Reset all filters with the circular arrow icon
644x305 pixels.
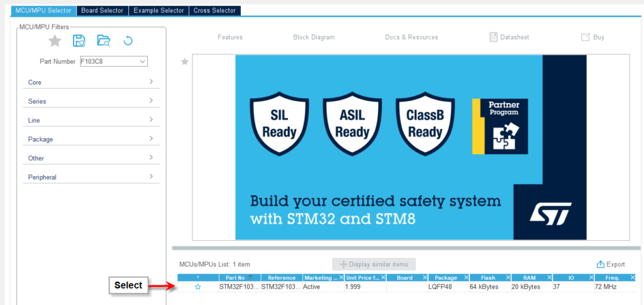[128, 41]
